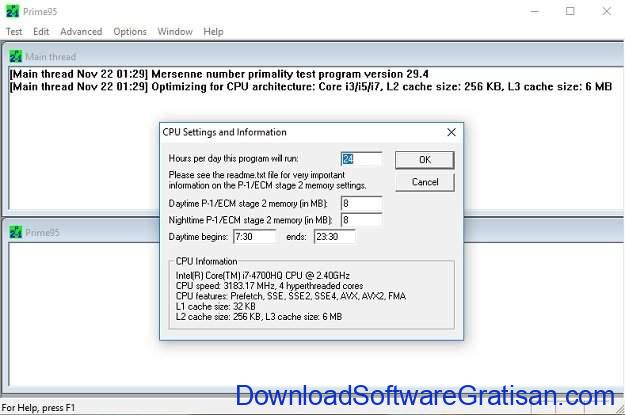This screenshot has width=625, height=415.
Task: Click the daytime ends time field
Action: 334,236
